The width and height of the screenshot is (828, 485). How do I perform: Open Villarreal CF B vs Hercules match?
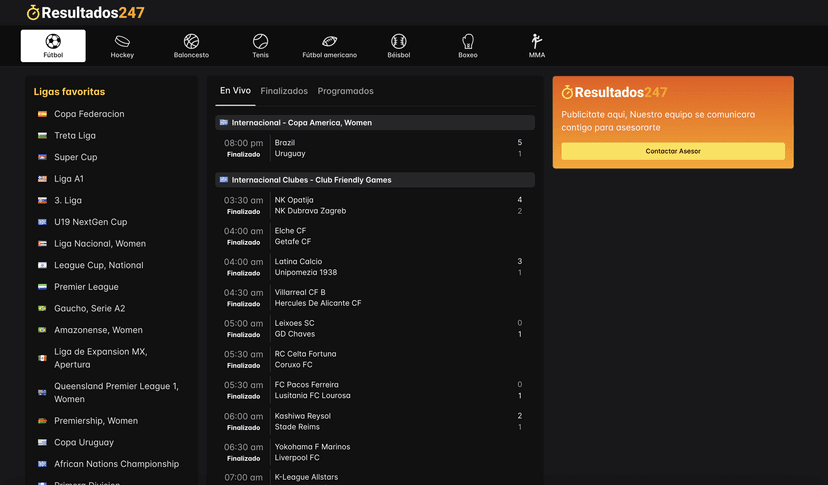click(375, 297)
